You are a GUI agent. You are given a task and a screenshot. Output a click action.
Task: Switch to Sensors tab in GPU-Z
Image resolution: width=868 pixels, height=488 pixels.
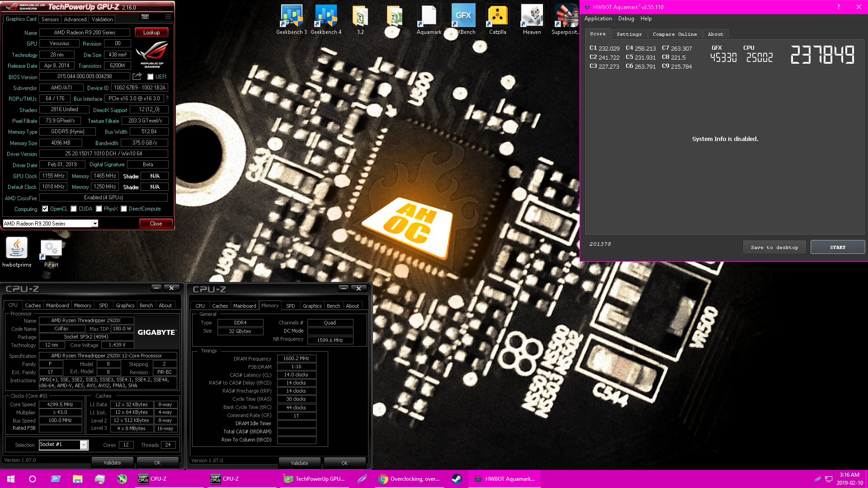pyautogui.click(x=50, y=19)
